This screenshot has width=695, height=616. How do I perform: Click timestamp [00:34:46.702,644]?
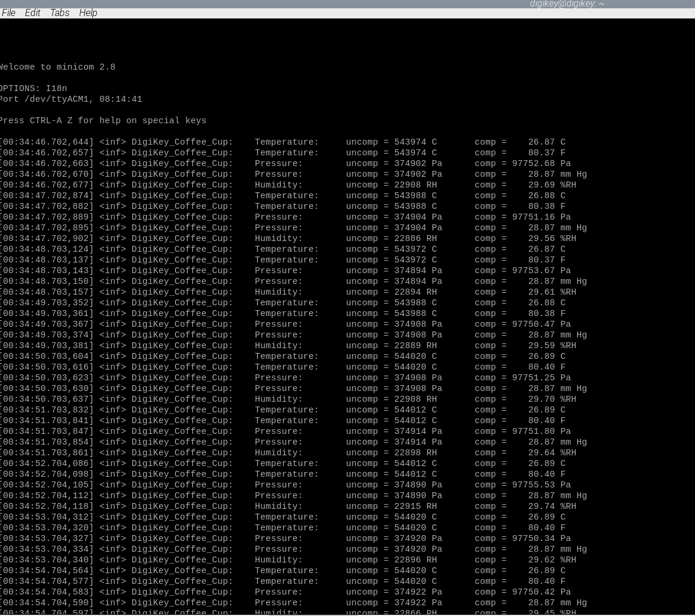coord(47,142)
